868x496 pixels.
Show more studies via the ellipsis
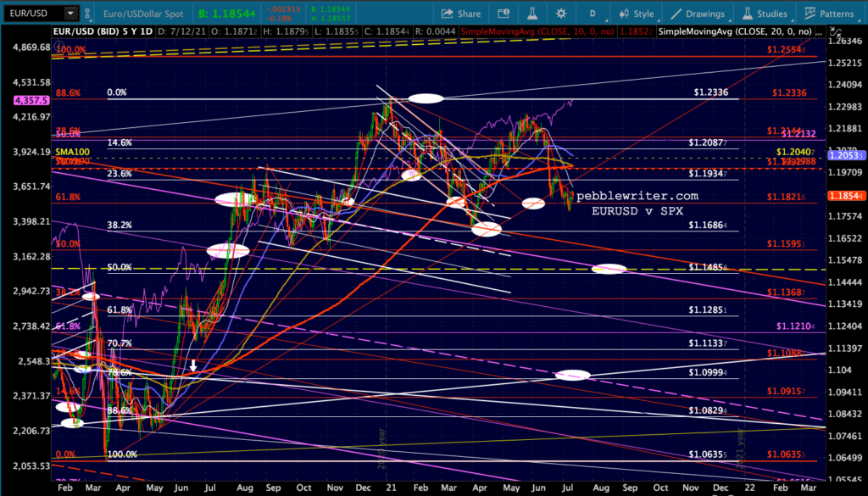tap(821, 33)
